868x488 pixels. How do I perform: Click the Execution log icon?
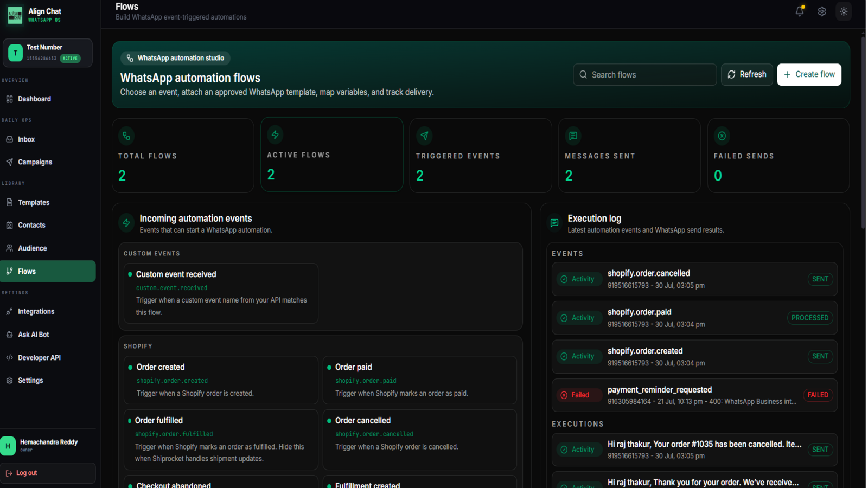coord(554,223)
